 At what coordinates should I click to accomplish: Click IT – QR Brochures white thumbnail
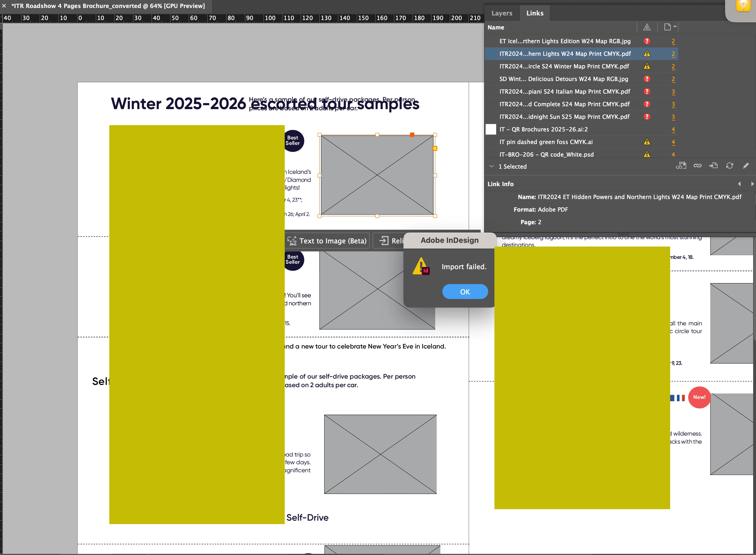(491, 129)
